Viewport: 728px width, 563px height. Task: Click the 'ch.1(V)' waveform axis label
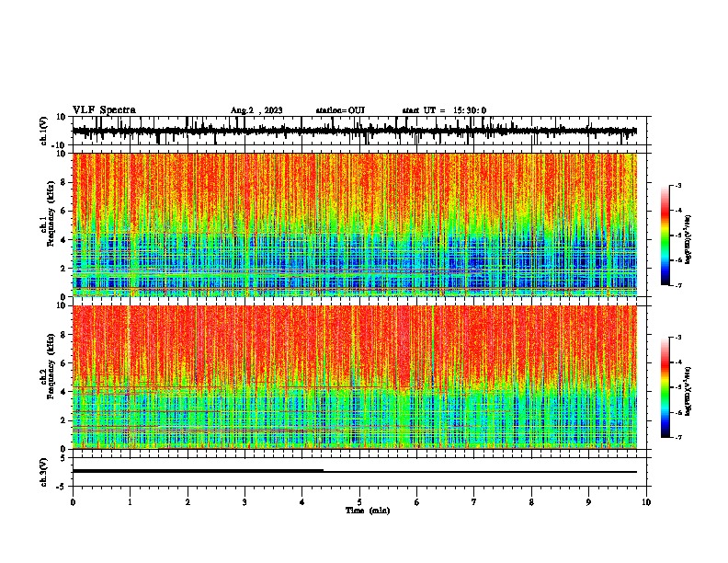point(44,131)
